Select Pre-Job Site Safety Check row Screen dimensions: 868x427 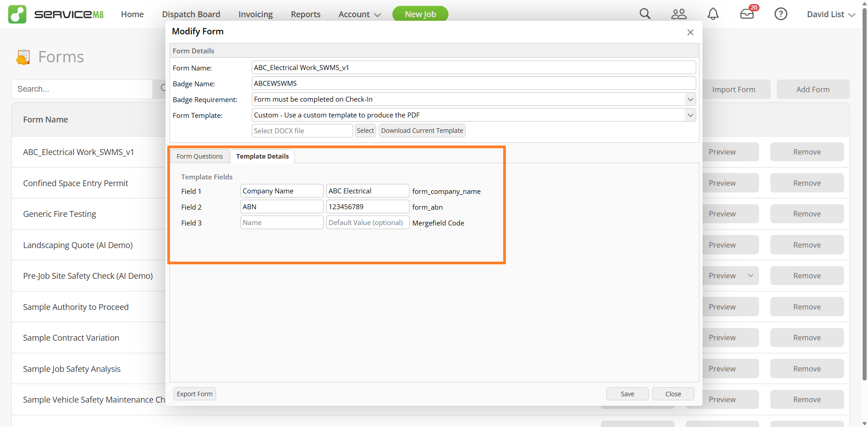tap(88, 276)
